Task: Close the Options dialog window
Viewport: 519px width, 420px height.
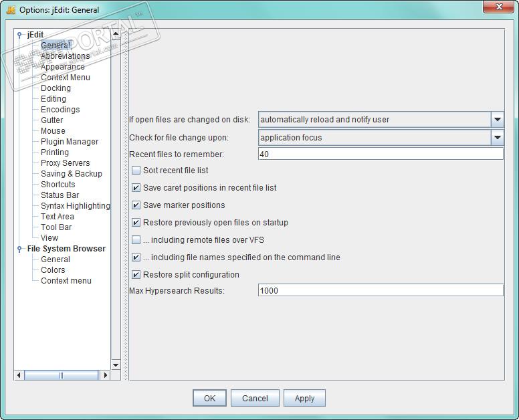Action: click(x=499, y=7)
